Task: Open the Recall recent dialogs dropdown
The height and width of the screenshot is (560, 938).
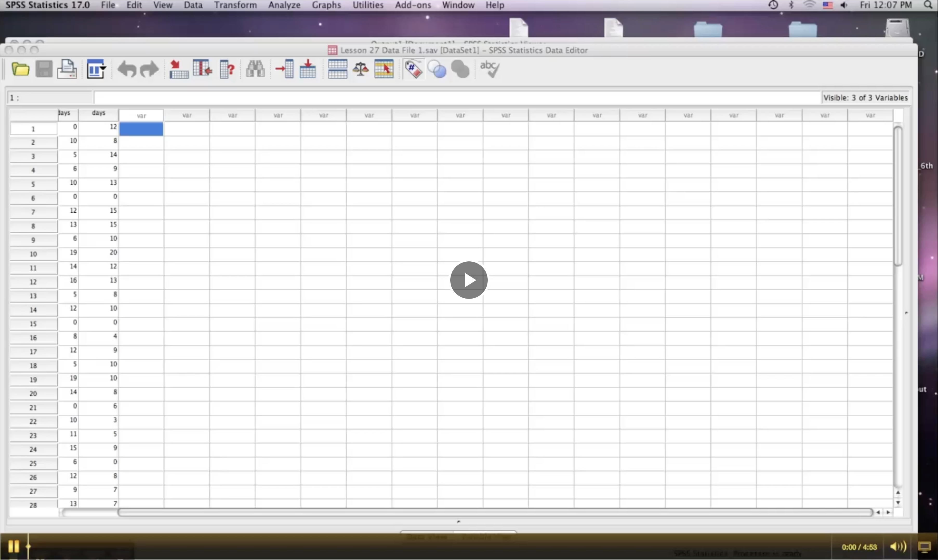Action: coord(96,69)
